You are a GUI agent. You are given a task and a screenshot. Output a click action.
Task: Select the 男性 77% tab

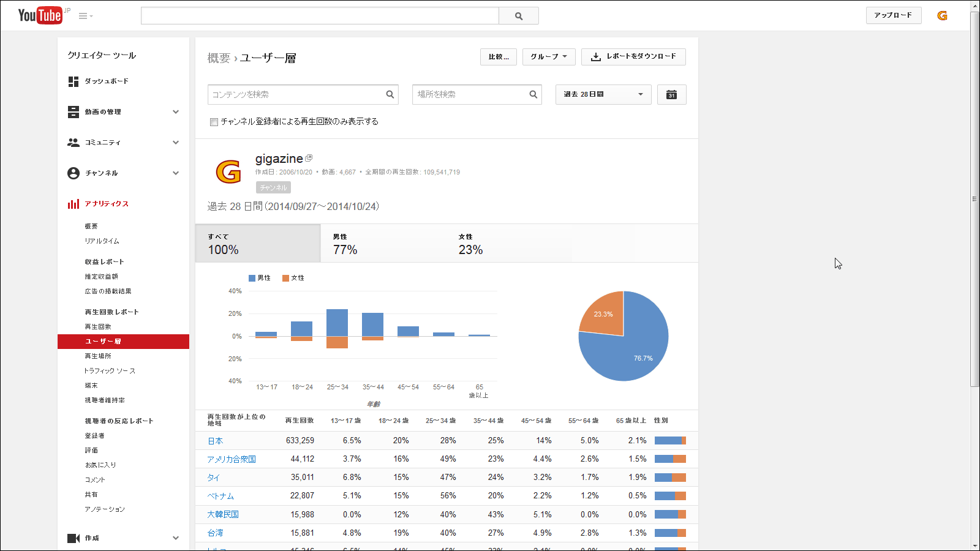pos(383,244)
